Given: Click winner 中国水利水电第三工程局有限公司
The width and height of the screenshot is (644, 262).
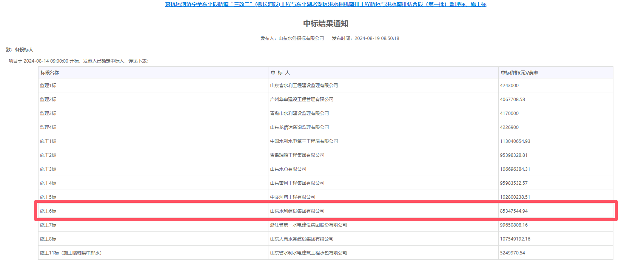Looking at the screenshot, I should (304, 141).
